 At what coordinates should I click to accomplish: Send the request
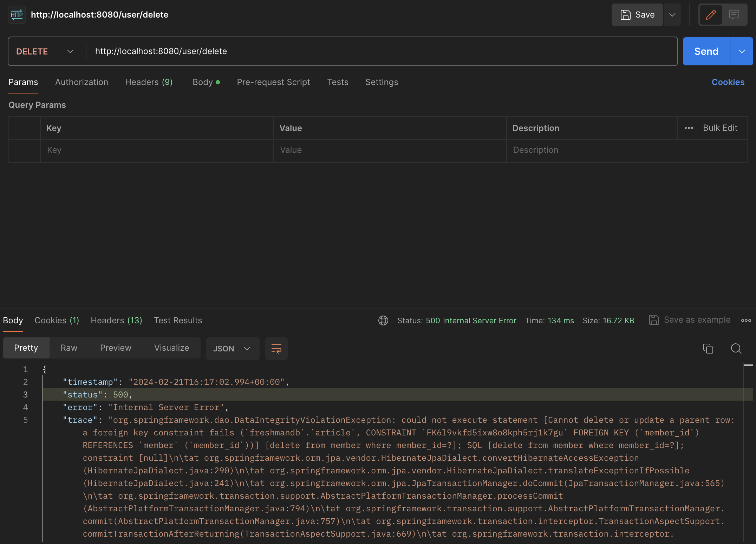coord(706,51)
